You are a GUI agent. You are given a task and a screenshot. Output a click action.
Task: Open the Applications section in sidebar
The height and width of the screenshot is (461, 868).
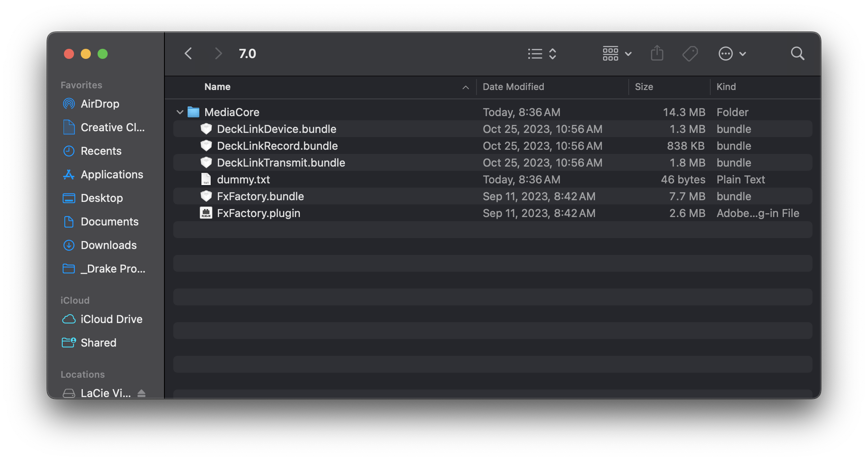pyautogui.click(x=111, y=175)
